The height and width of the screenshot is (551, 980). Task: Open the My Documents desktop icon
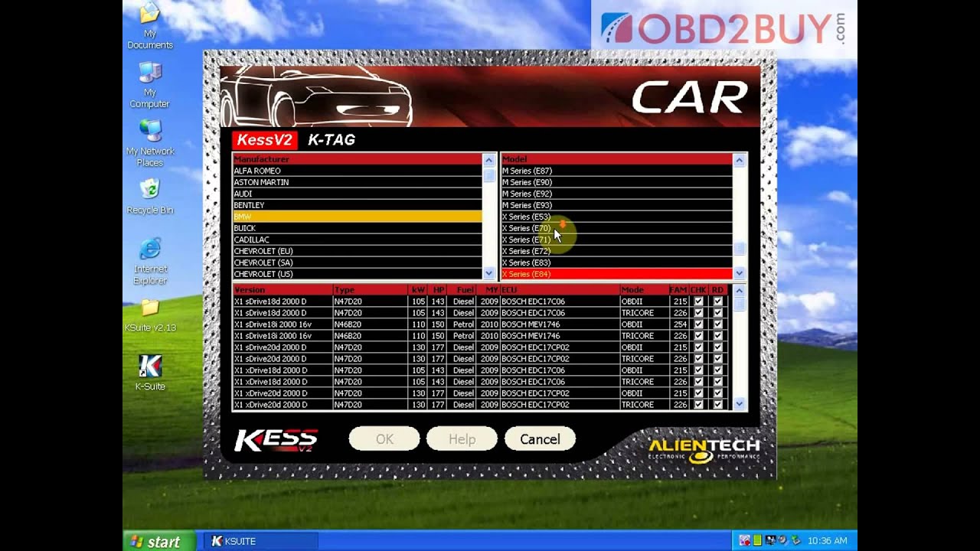pyautogui.click(x=150, y=24)
